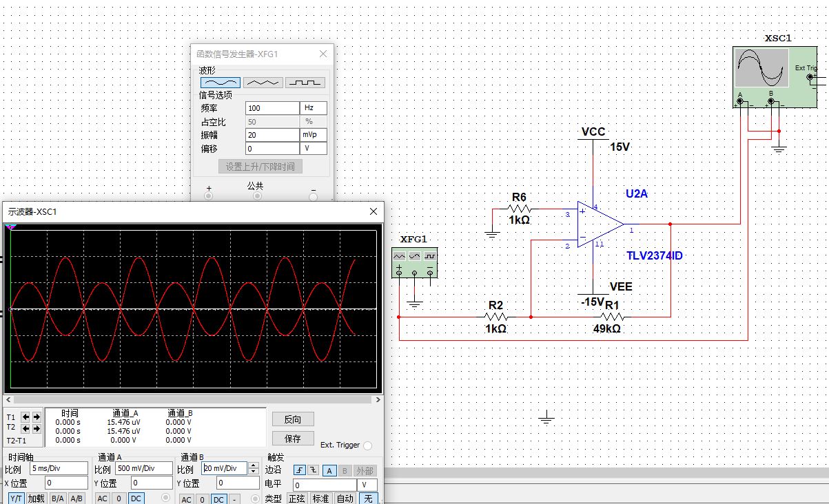The height and width of the screenshot is (504, 829).
Task: Click the trigger level input field
Action: 325,485
